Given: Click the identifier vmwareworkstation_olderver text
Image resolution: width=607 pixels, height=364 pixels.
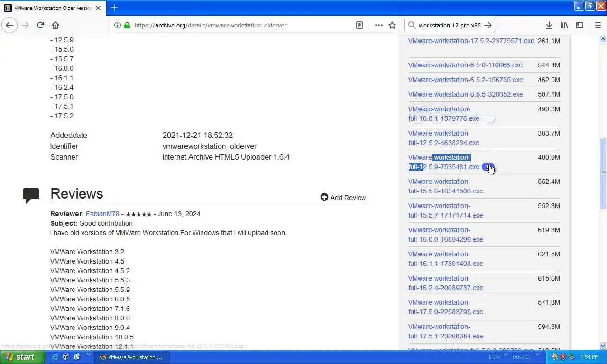Looking at the screenshot, I should pyautogui.click(x=209, y=146).
